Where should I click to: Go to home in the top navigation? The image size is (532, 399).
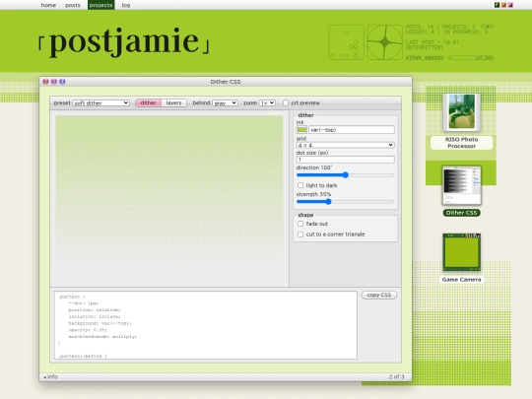tap(48, 5)
